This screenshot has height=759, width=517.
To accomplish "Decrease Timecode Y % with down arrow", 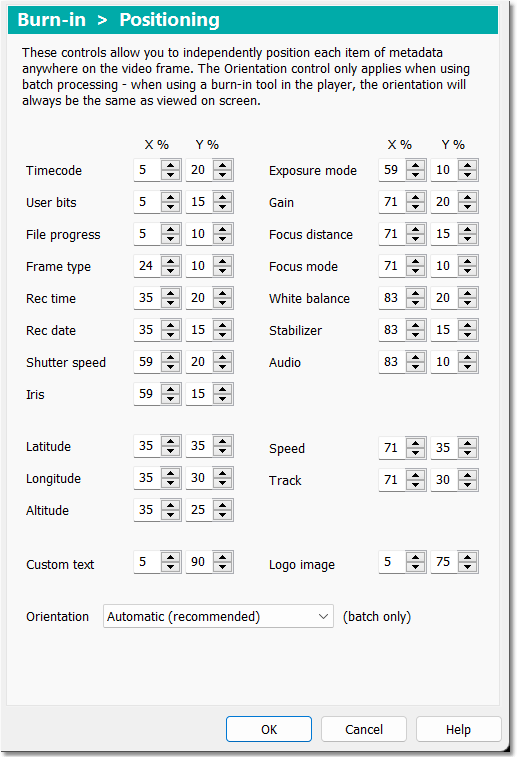I will (222, 175).
